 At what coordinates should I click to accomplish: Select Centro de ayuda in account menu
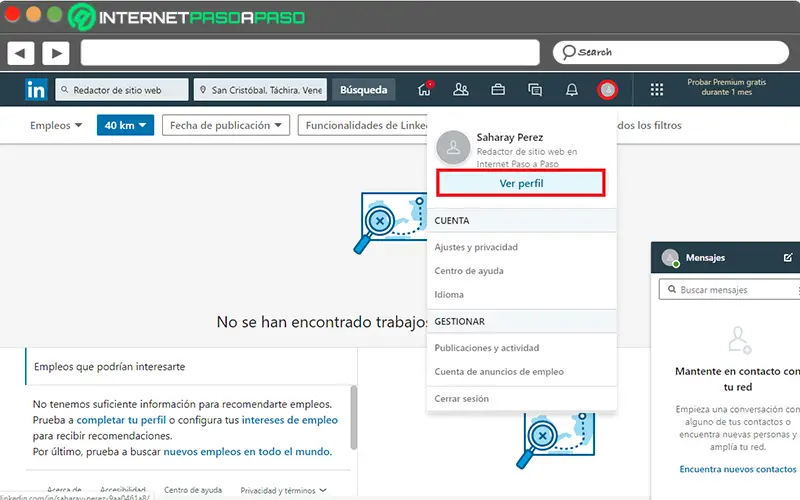click(469, 271)
